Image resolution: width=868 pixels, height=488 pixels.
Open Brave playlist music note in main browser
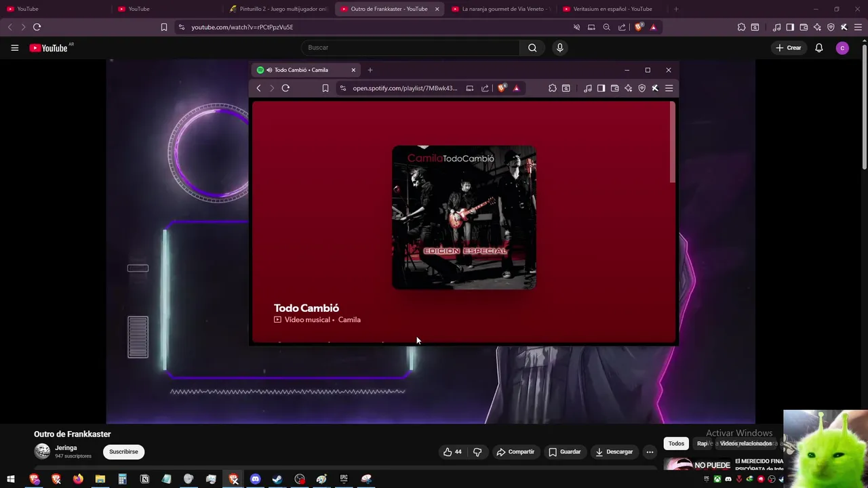[776, 27]
